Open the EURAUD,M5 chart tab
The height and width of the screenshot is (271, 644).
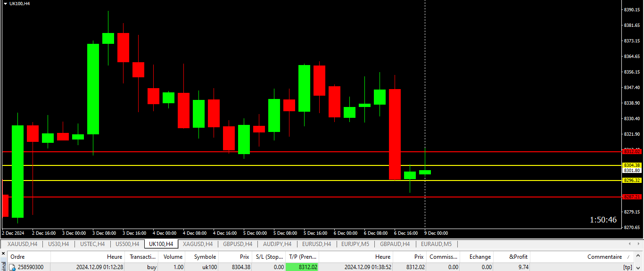(x=436, y=244)
